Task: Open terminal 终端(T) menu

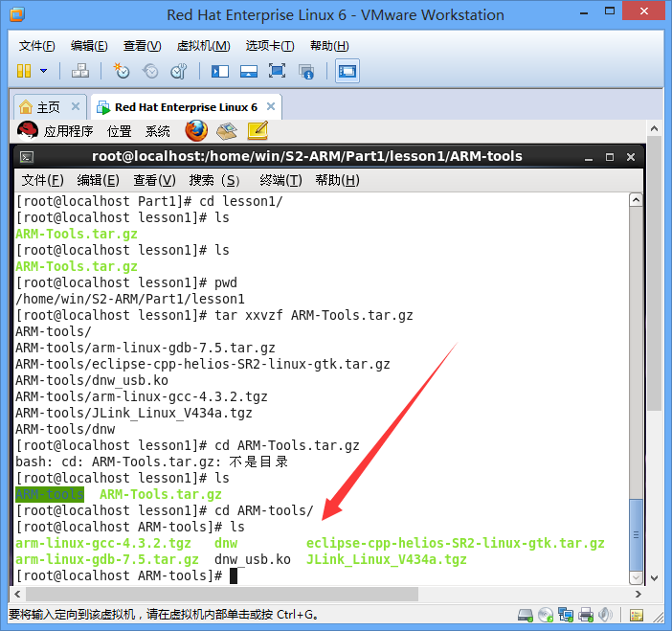Action: (x=280, y=180)
